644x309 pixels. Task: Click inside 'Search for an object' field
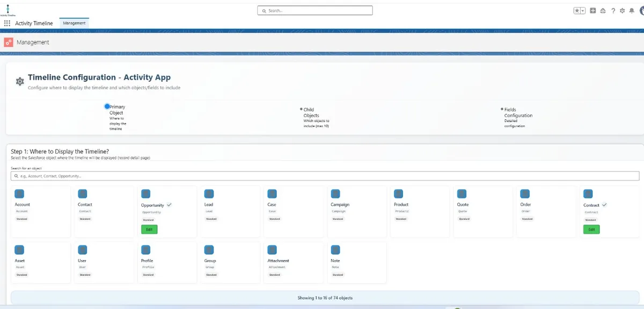(x=325, y=176)
